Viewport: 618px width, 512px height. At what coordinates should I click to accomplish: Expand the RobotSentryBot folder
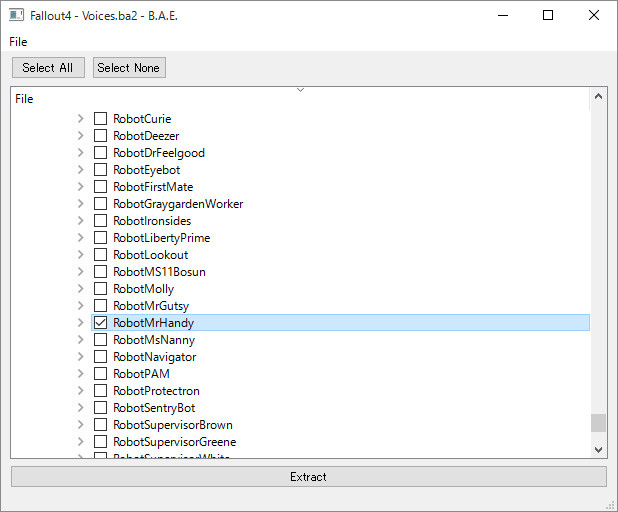(x=81, y=408)
